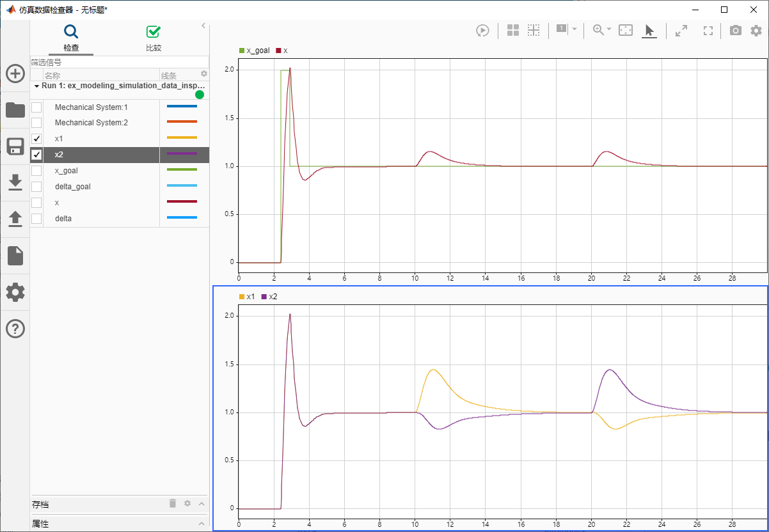Click Mechanical System:2 orange line swatch
The image size is (769, 532).
[182, 121]
